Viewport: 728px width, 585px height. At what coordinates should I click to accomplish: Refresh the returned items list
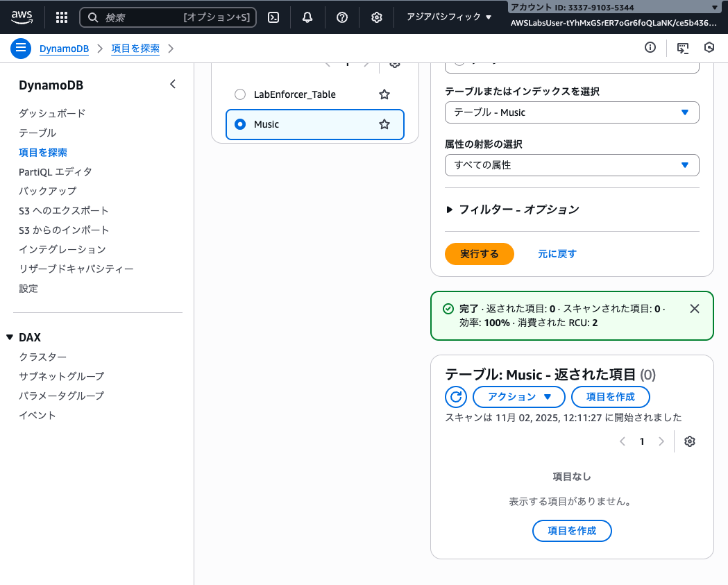tap(456, 396)
